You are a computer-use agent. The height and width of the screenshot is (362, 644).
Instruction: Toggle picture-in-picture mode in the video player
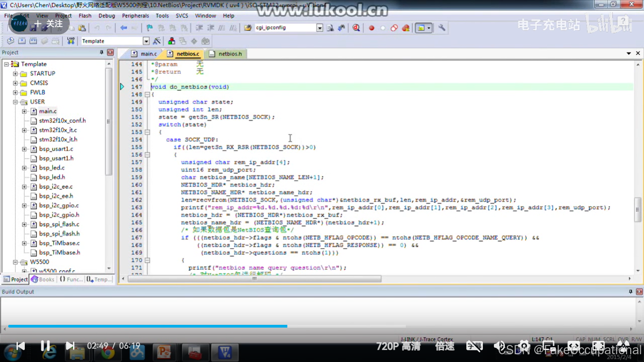click(x=549, y=345)
